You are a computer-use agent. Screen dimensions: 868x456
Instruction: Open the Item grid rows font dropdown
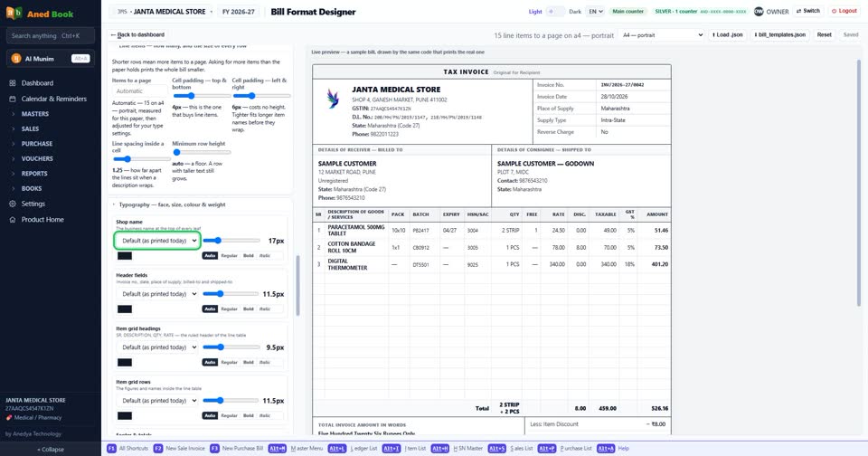tap(157, 400)
